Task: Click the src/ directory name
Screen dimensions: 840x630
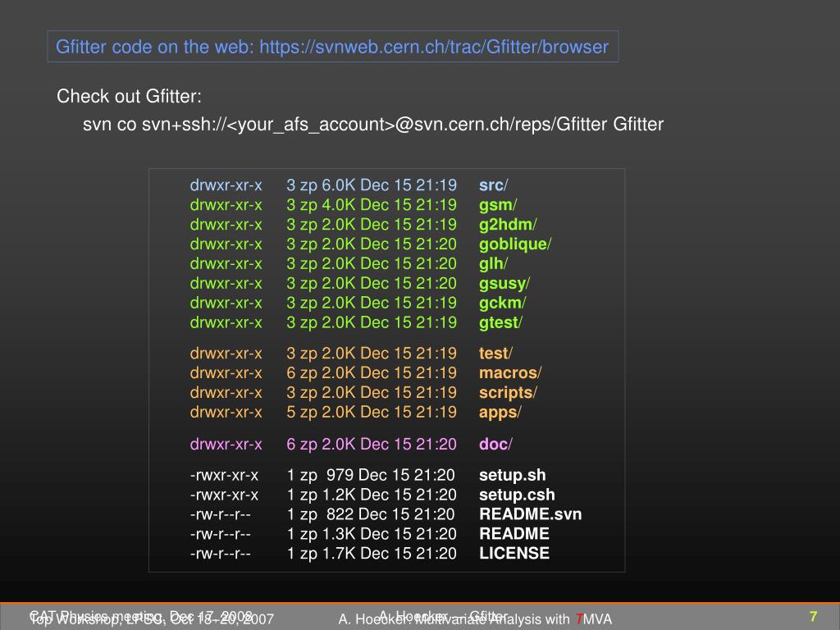Action: pyautogui.click(x=493, y=185)
